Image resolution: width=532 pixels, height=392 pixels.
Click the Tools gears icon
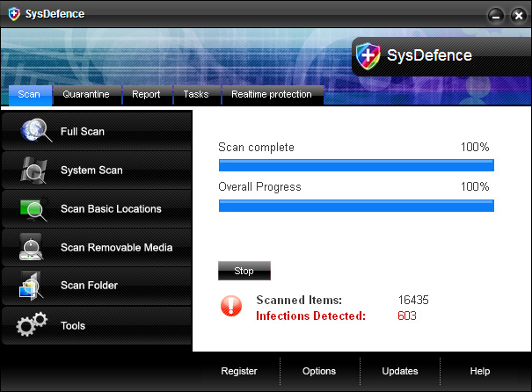[x=32, y=324]
